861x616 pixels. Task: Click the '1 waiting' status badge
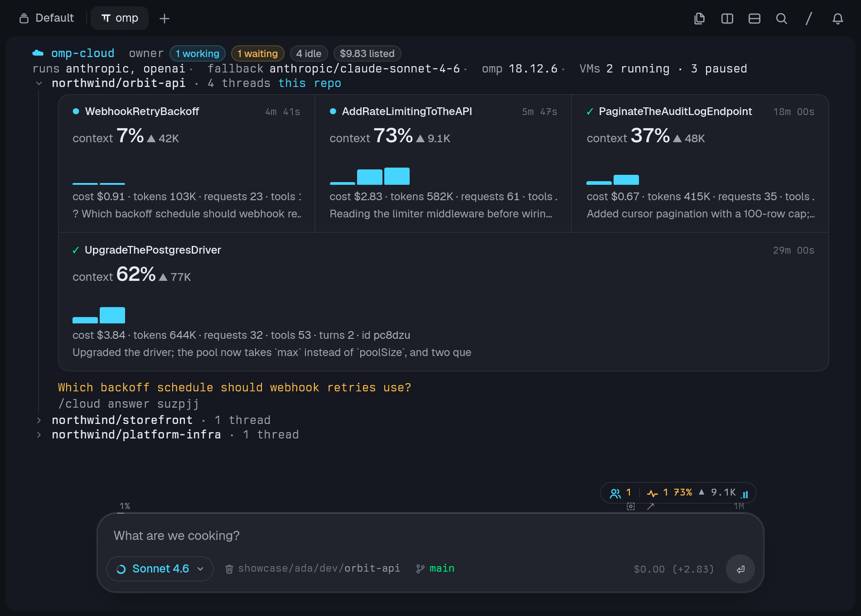pos(258,53)
